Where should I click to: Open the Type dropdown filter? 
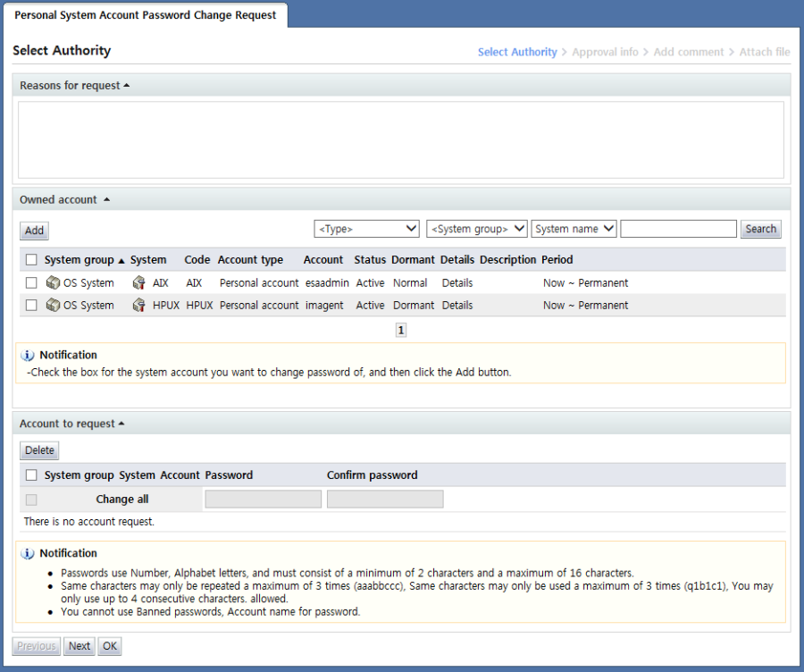[x=366, y=229]
